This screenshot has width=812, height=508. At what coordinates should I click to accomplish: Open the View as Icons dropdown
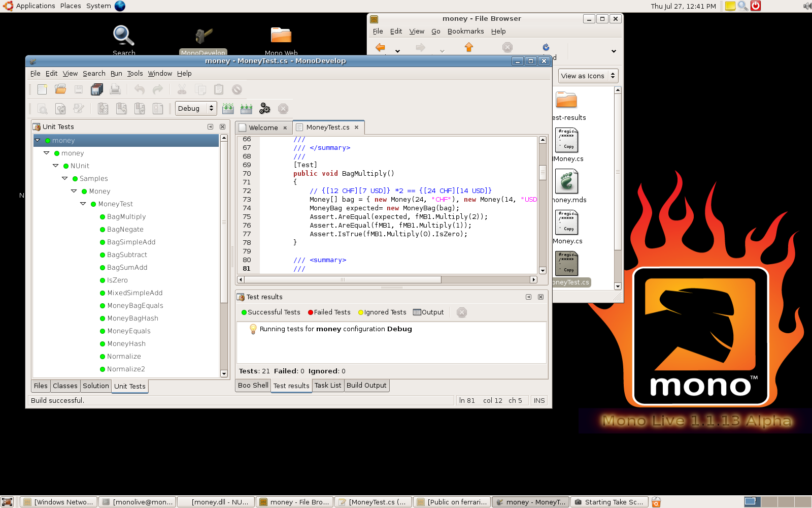[588, 76]
